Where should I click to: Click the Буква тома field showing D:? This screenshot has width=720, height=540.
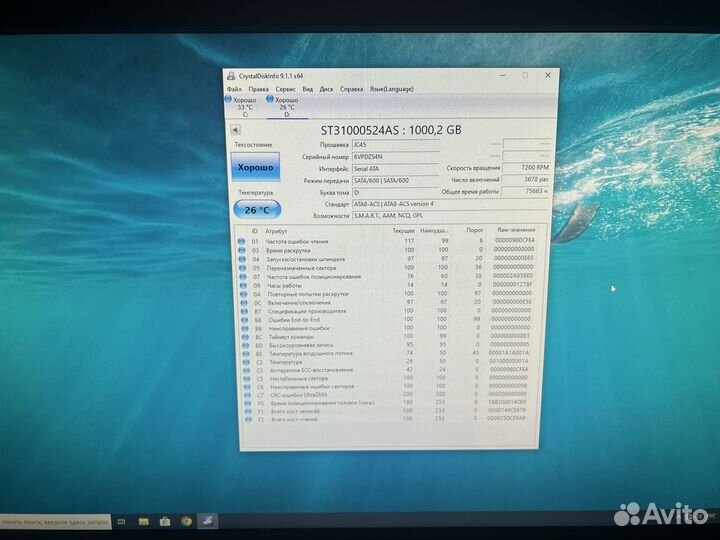[396, 192]
